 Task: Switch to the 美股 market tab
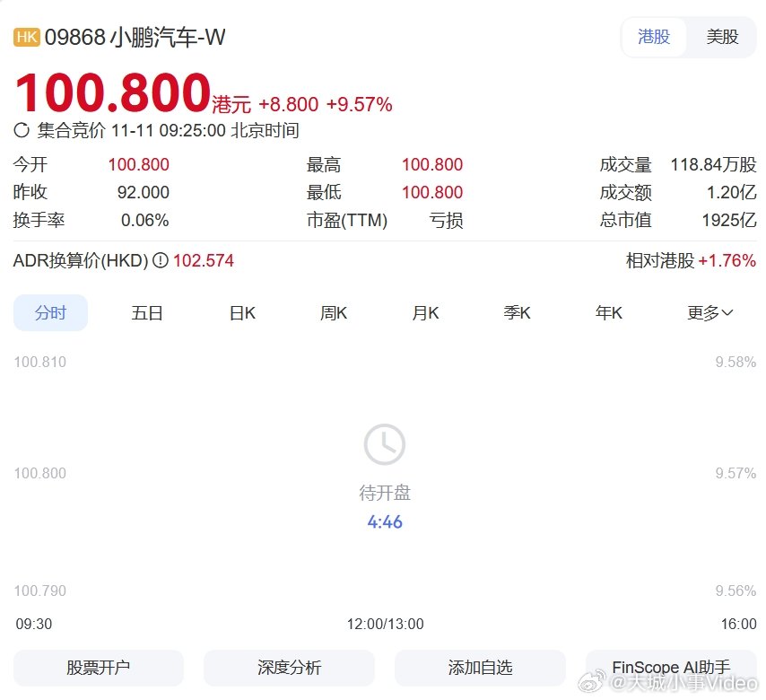pyautogui.click(x=721, y=38)
